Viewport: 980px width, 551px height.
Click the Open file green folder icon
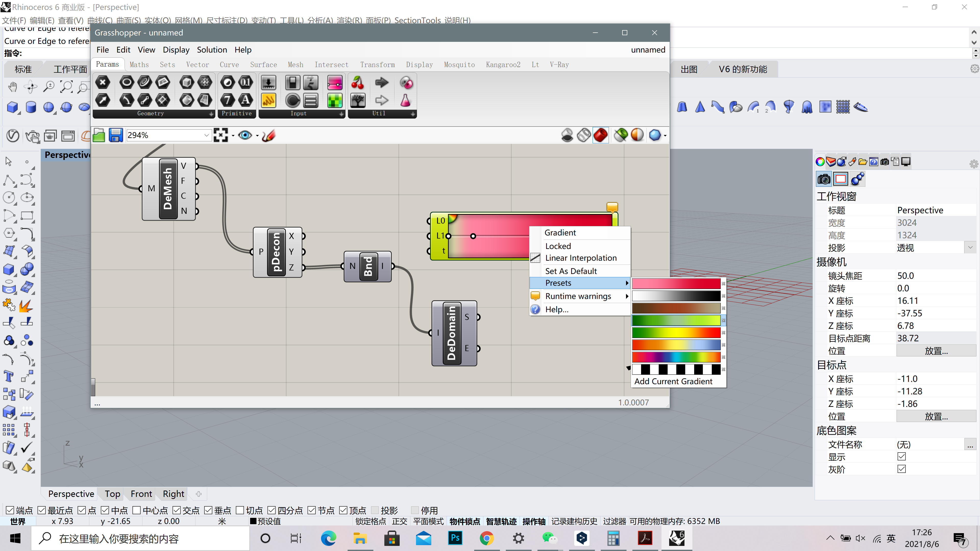[99, 135]
